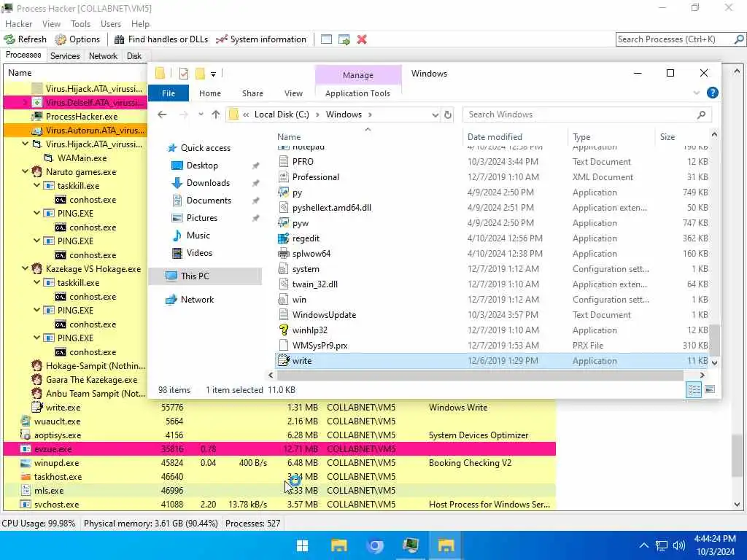Click the Search Windows field
Screen dimensions: 747x560
point(587,114)
